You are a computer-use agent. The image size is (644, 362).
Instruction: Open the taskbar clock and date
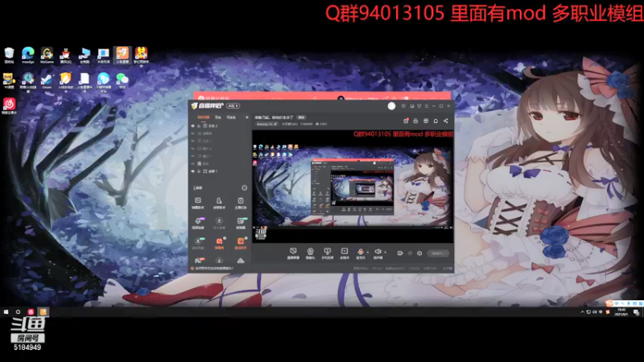click(x=621, y=312)
